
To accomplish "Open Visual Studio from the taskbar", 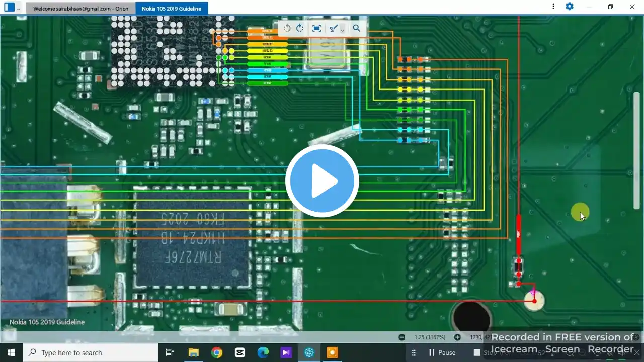I will pos(286,353).
